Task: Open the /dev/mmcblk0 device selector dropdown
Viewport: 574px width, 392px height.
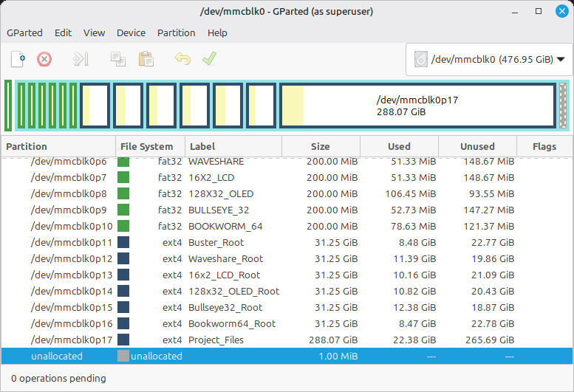Action: (489, 59)
